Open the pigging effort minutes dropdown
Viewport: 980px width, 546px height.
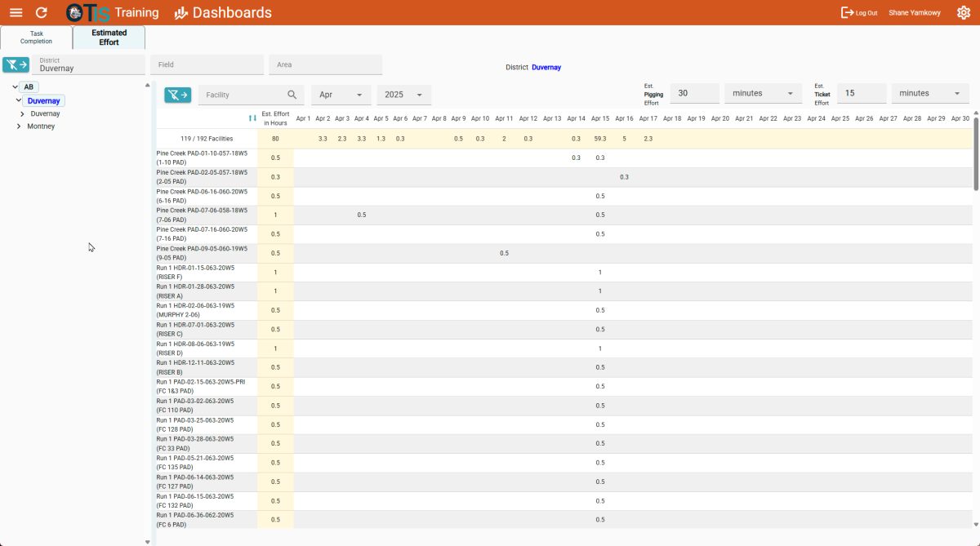[763, 93]
